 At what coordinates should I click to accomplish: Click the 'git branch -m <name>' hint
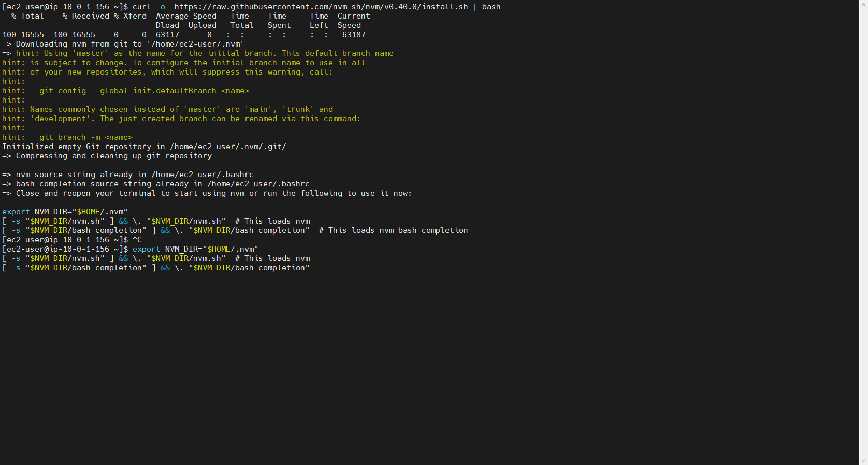(86, 137)
